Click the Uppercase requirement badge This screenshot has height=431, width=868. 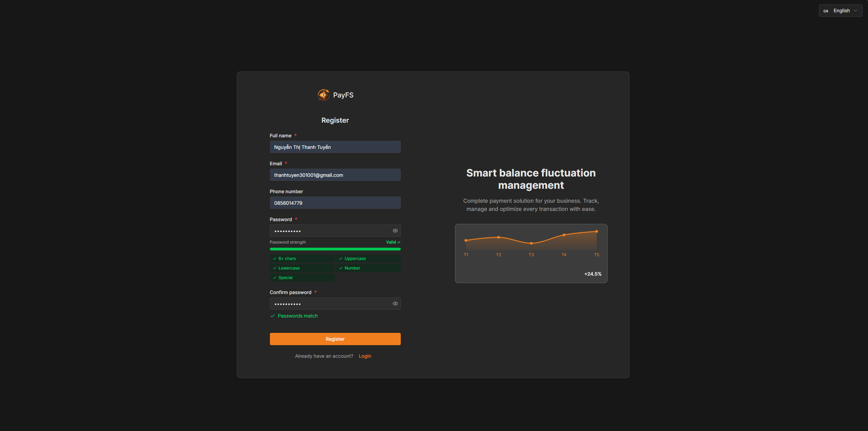coord(368,259)
